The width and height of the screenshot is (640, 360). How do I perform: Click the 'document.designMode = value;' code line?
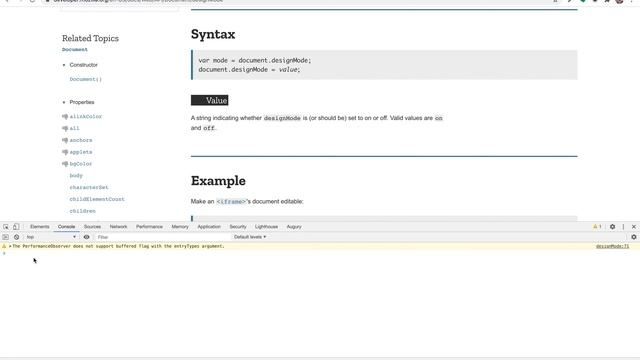249,70
